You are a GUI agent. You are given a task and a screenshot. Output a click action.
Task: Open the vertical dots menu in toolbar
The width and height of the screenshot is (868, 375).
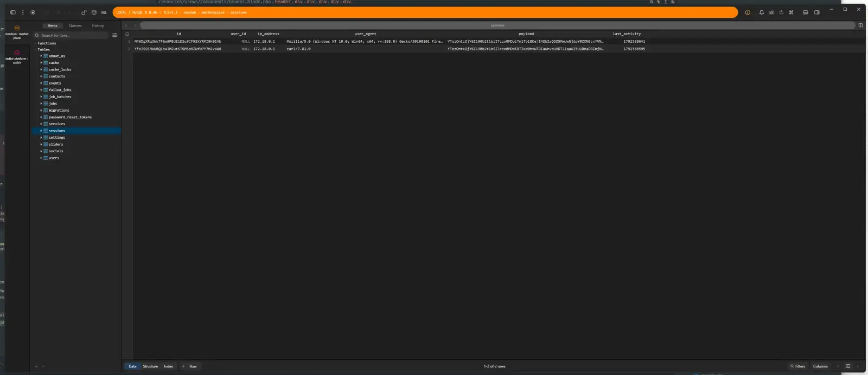(x=23, y=12)
